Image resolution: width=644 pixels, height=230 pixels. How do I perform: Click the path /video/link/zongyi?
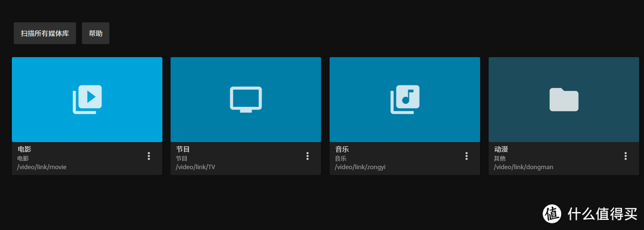360,167
